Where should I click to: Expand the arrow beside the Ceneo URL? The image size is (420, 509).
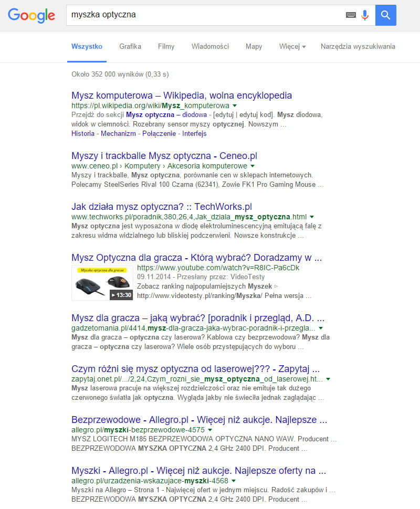point(253,166)
